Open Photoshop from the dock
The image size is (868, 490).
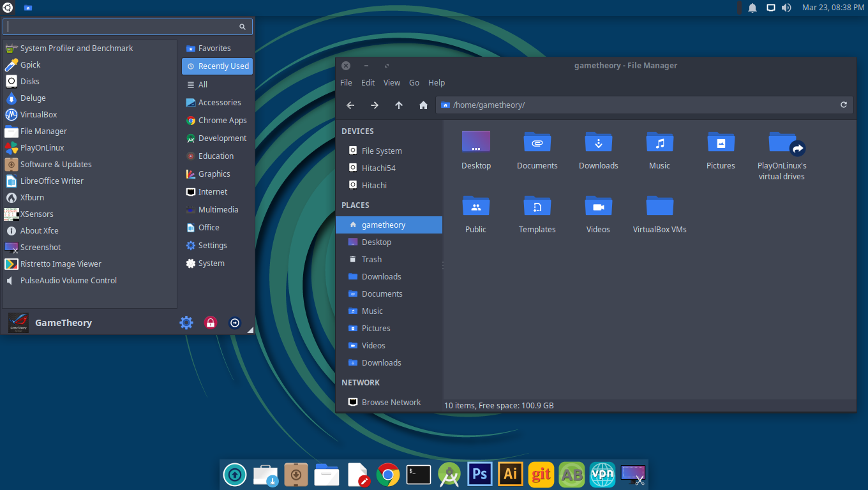pos(480,475)
